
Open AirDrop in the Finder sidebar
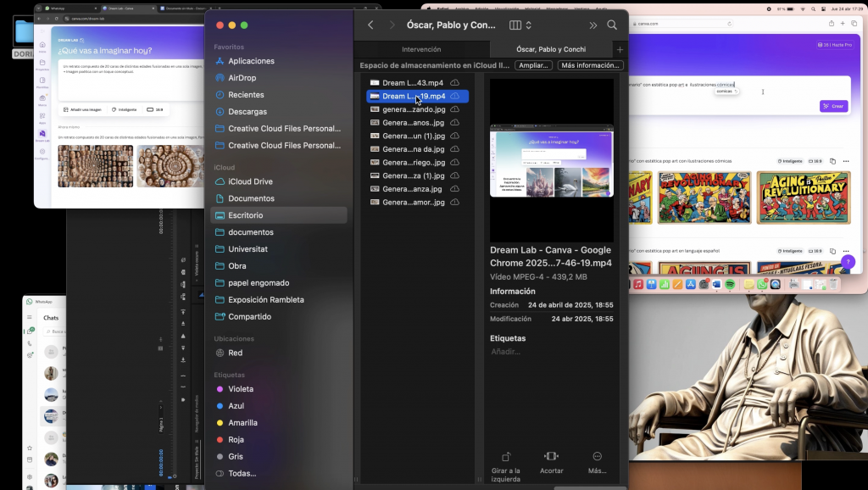242,78
